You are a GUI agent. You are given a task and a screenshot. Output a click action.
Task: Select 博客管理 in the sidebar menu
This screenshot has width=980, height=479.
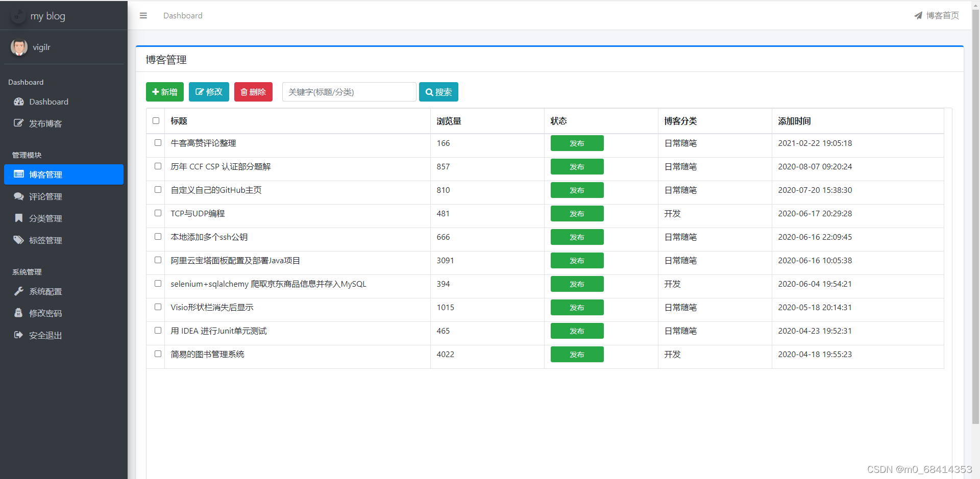pos(45,174)
